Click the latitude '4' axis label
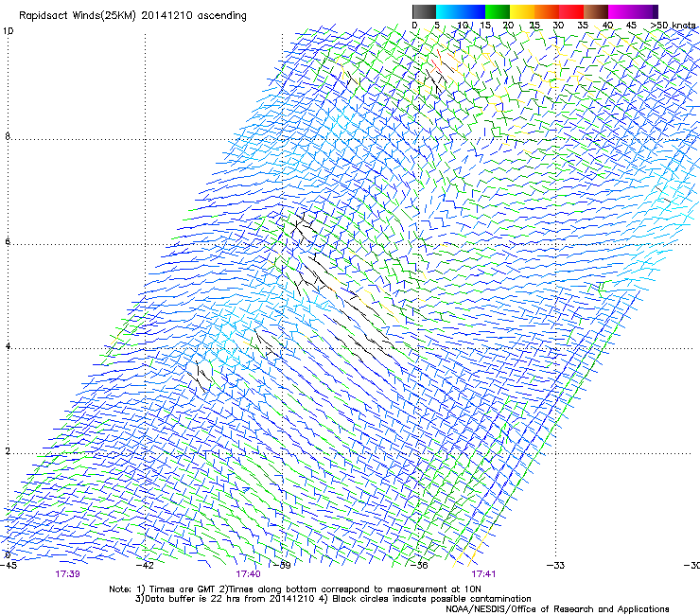 (8, 346)
